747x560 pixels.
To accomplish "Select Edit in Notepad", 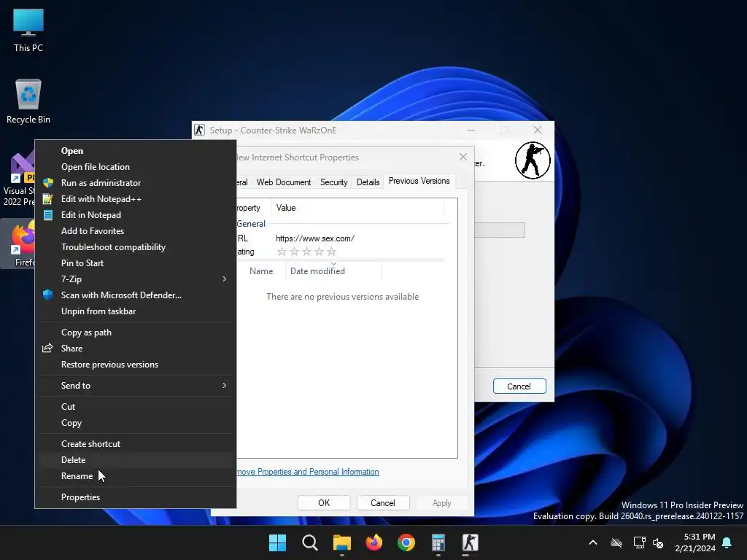I will [x=135, y=215].
